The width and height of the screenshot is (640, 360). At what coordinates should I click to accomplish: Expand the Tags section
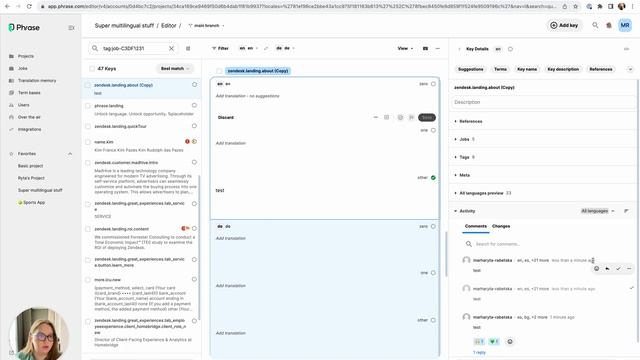464,157
